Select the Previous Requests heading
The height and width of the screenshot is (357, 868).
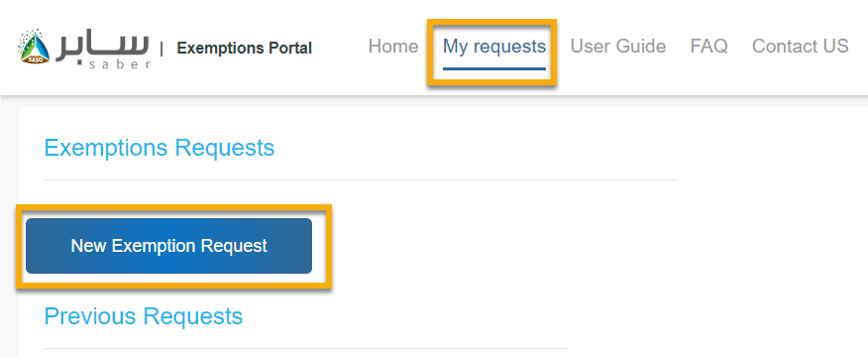[144, 316]
